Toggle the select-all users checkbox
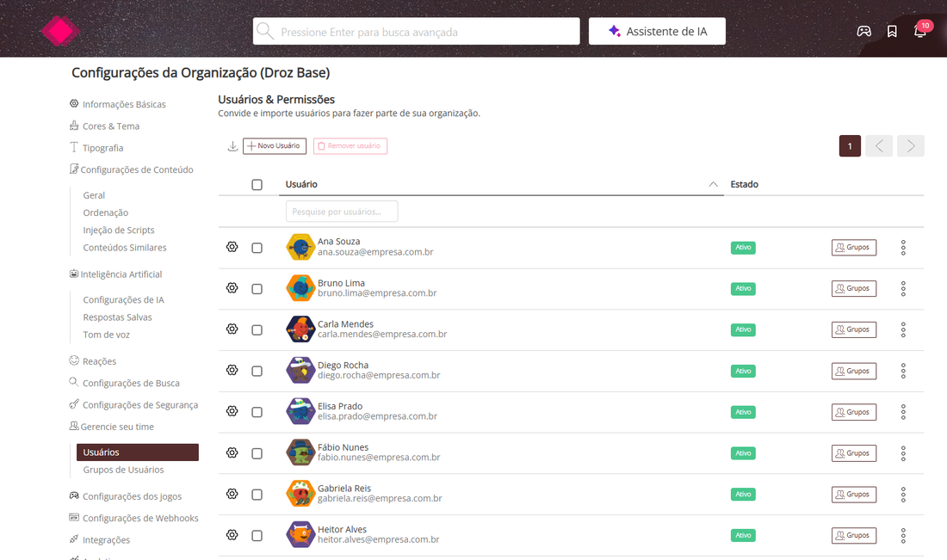The height and width of the screenshot is (560, 947). pyautogui.click(x=257, y=185)
